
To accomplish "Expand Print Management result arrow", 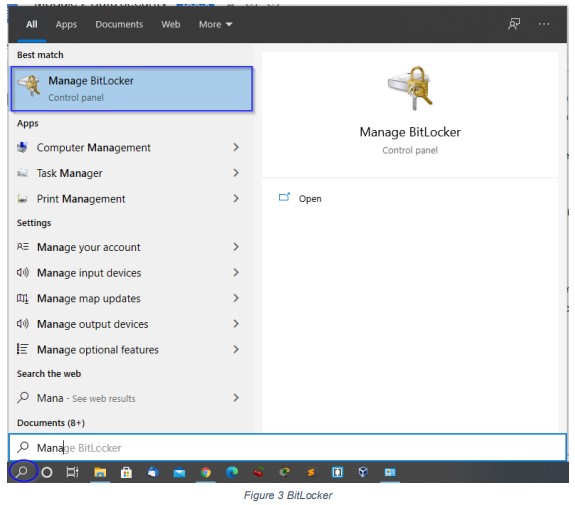I will point(236,198).
